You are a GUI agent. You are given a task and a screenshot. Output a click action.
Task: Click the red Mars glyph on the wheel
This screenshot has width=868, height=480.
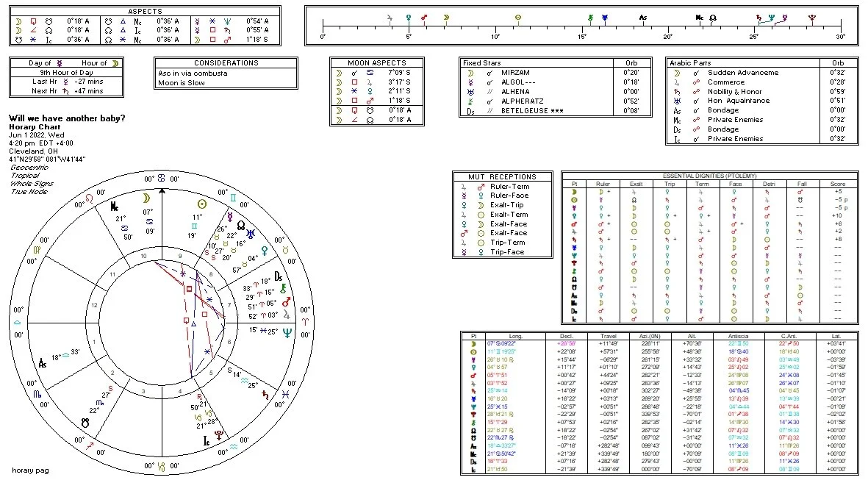tap(286, 302)
